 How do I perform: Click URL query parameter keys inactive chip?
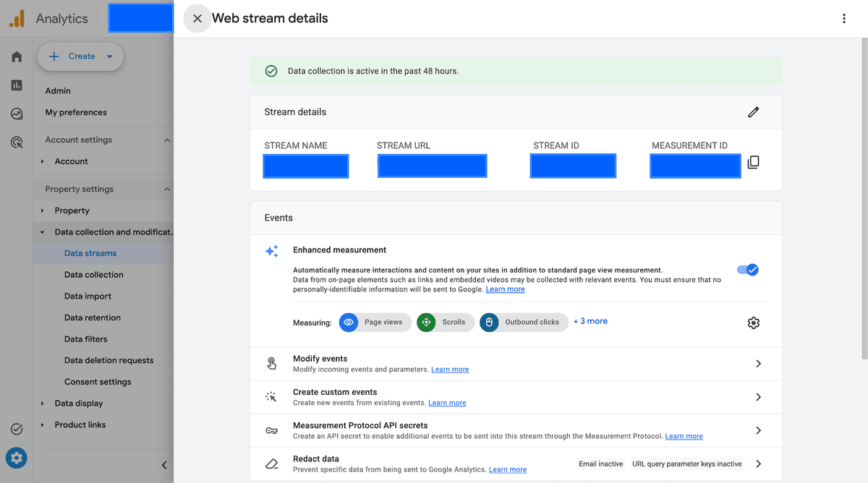(687, 464)
